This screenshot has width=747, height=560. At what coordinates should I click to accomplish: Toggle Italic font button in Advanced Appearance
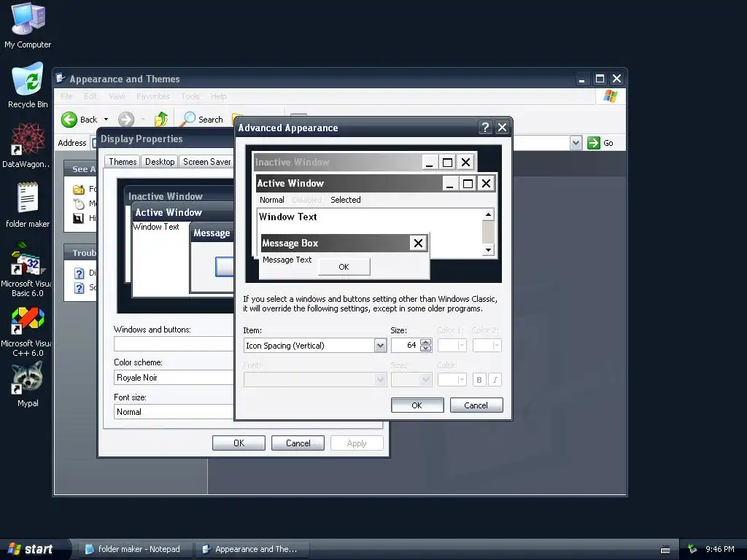click(x=495, y=379)
